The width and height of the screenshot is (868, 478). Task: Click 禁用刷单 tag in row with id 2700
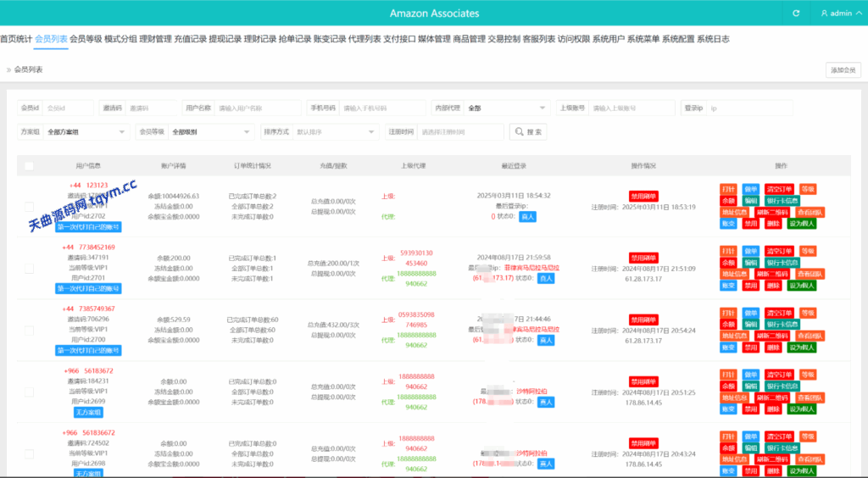[x=643, y=320]
